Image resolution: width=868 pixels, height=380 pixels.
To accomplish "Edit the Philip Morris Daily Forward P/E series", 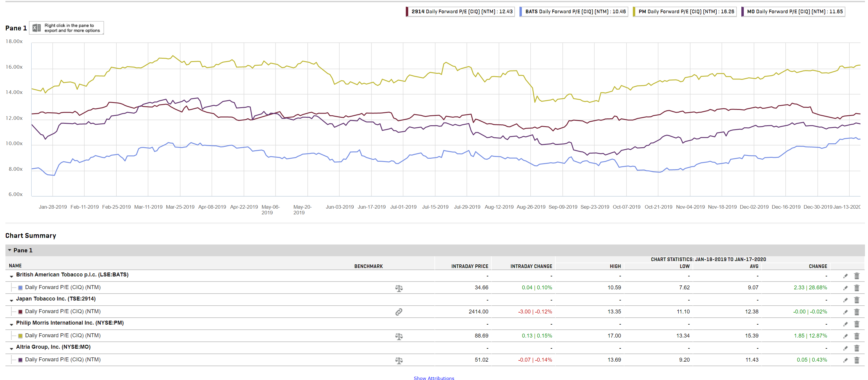I will (x=845, y=336).
